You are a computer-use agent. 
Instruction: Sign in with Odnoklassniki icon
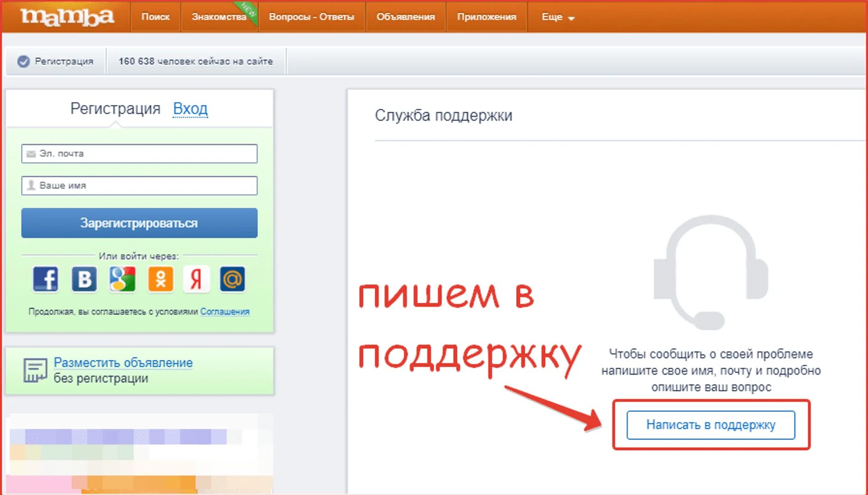click(x=160, y=279)
